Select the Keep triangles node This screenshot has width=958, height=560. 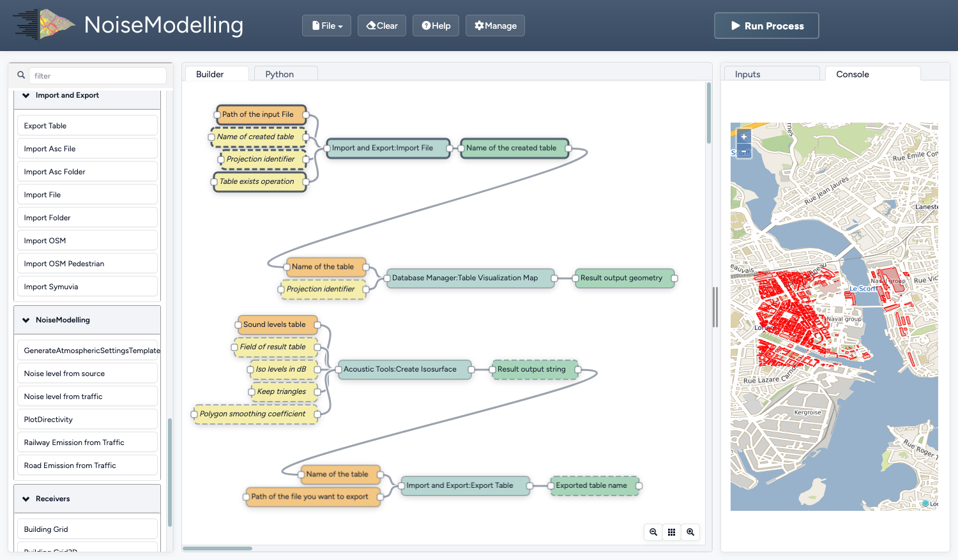pos(284,392)
